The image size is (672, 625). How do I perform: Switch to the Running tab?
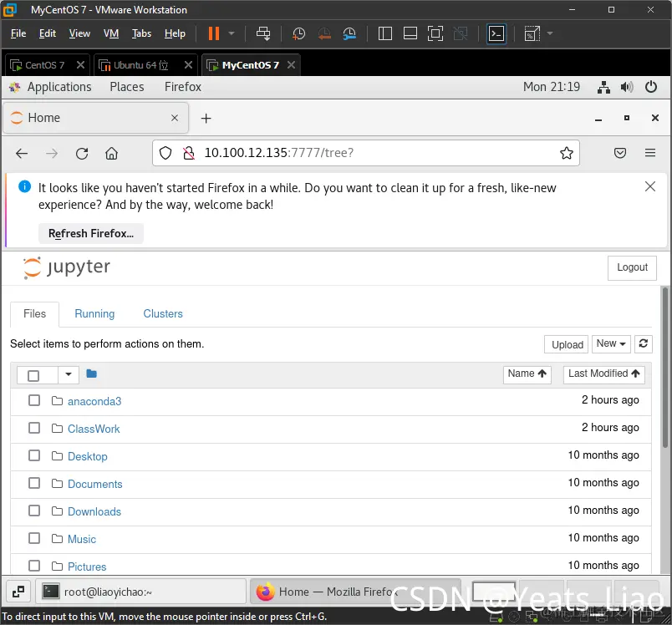[94, 313]
